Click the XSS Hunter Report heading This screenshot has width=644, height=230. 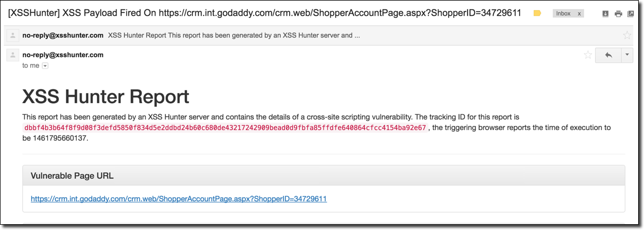pos(106,97)
